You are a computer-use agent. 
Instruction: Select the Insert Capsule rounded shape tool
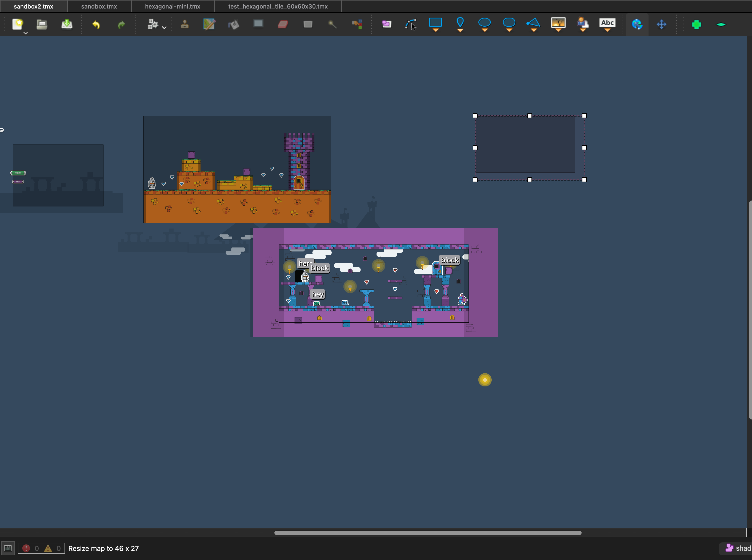[x=509, y=25]
